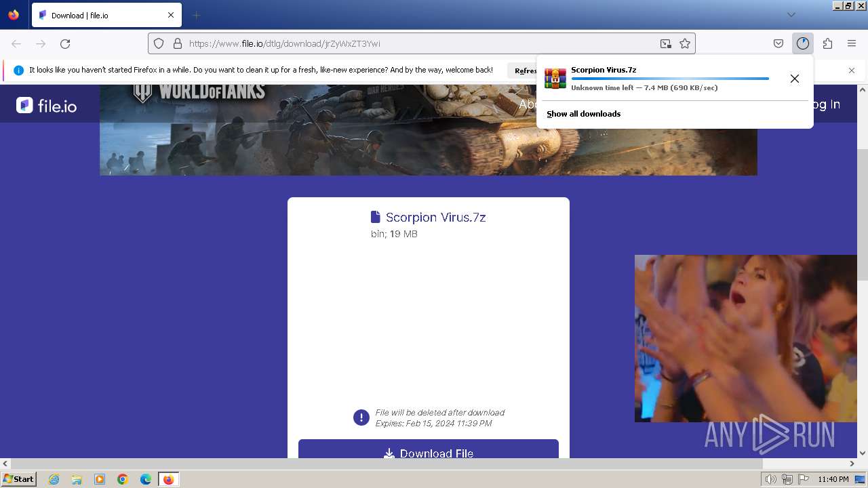Click the Download File button
This screenshot has height=488, width=868.
point(429,449)
